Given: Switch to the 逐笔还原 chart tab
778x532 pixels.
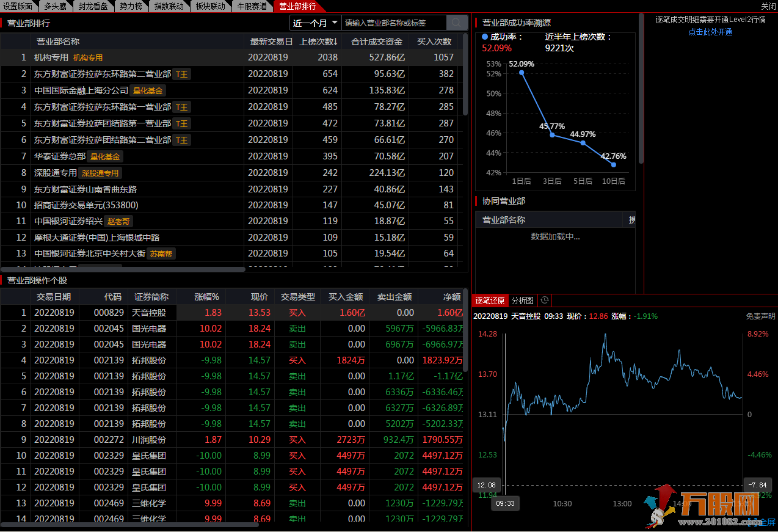Looking at the screenshot, I should [x=490, y=301].
